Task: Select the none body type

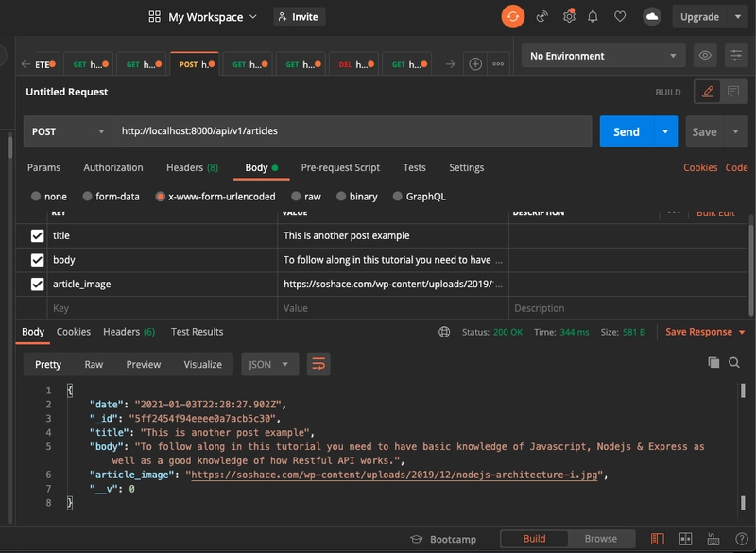Action: click(x=36, y=197)
